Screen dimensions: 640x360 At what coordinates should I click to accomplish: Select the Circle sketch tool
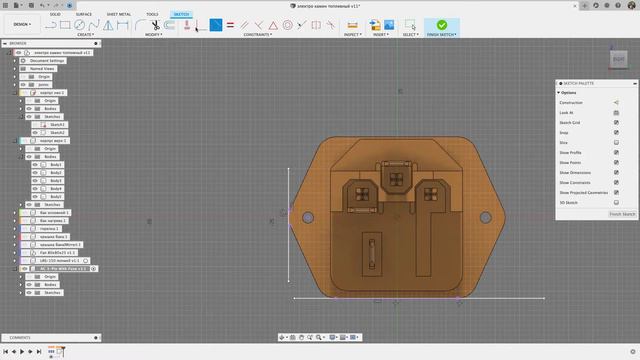(x=79, y=25)
